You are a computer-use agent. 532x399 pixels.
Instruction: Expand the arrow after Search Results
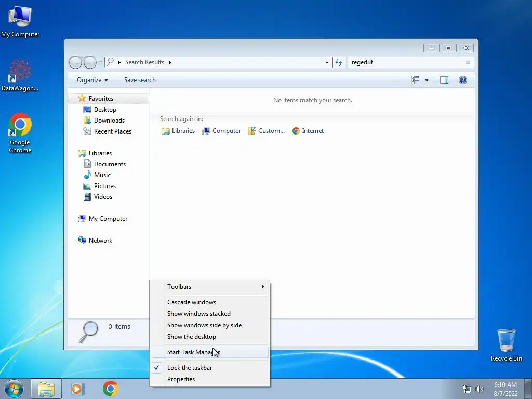point(170,62)
